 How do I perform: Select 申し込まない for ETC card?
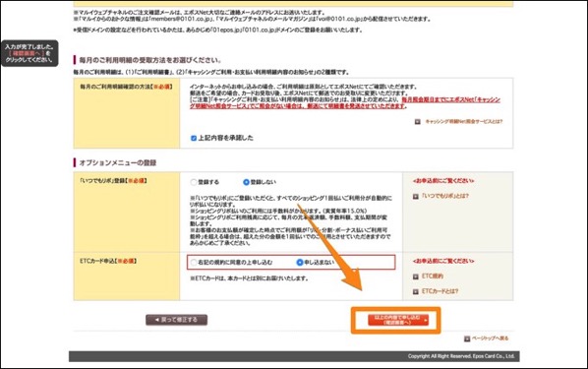300,263
